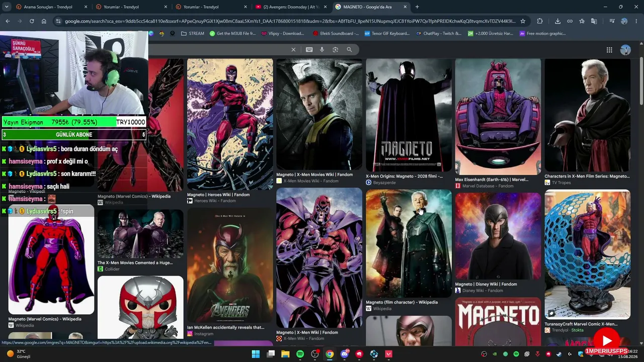644x362 pixels.
Task: Open the Get the M3U8 File bookmark
Action: [x=232, y=34]
